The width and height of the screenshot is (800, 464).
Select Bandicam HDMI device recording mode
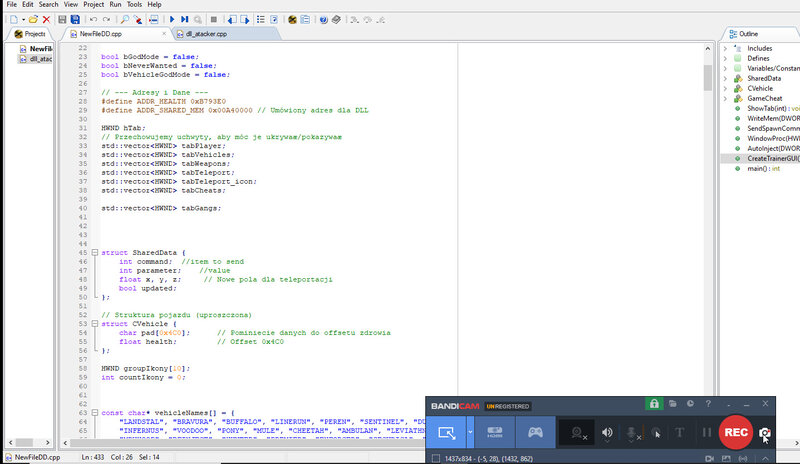click(494, 432)
